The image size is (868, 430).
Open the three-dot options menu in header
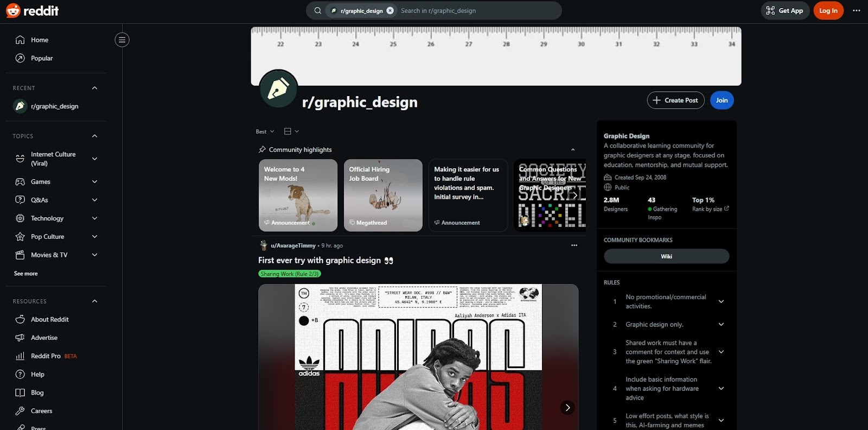click(x=857, y=10)
